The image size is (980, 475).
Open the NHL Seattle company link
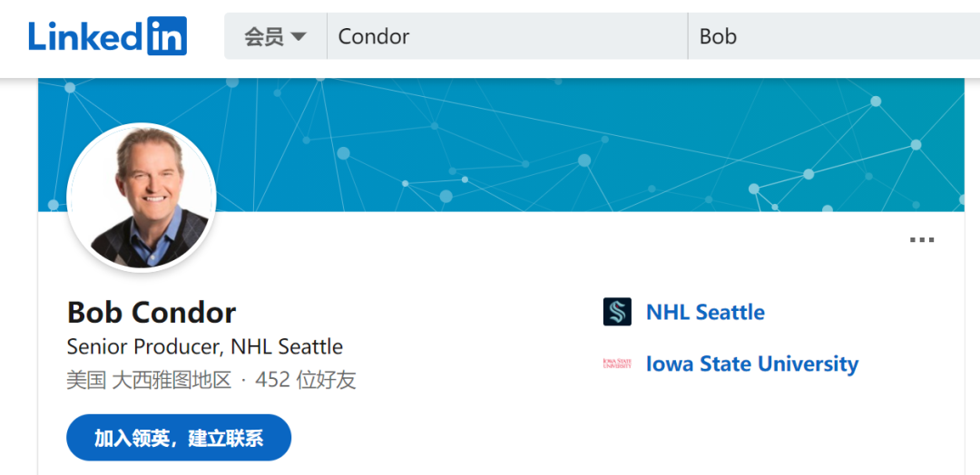(x=705, y=312)
